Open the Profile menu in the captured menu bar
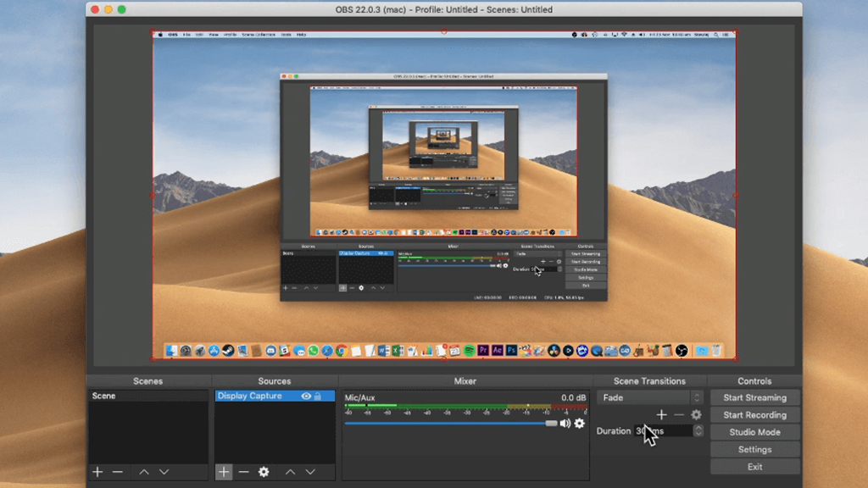Screen dimensions: 868x488 pos(231,35)
